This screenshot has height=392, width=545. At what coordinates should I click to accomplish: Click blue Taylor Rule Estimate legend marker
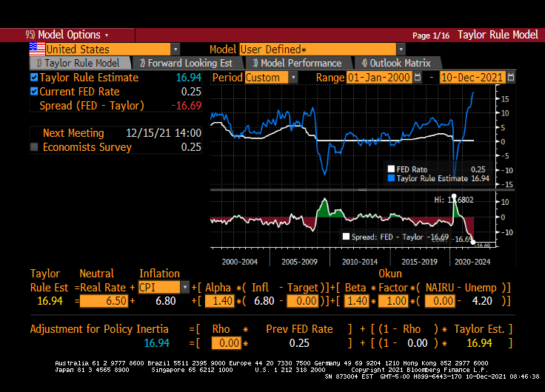[x=392, y=178]
